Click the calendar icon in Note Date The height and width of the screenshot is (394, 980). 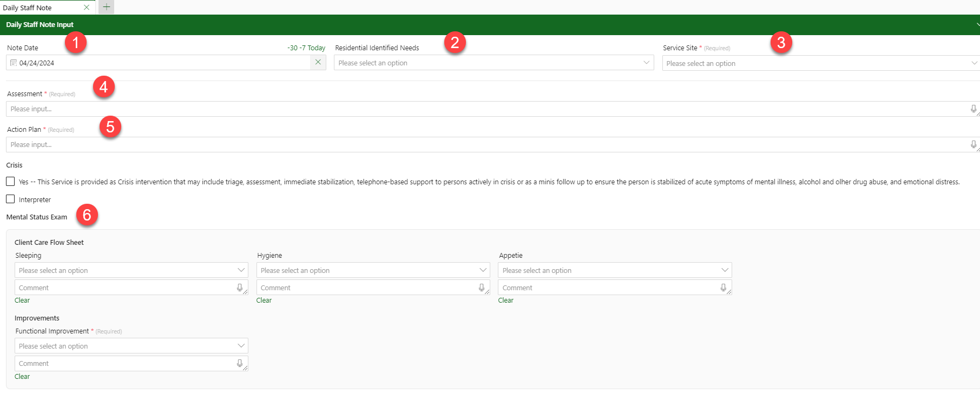point(14,63)
